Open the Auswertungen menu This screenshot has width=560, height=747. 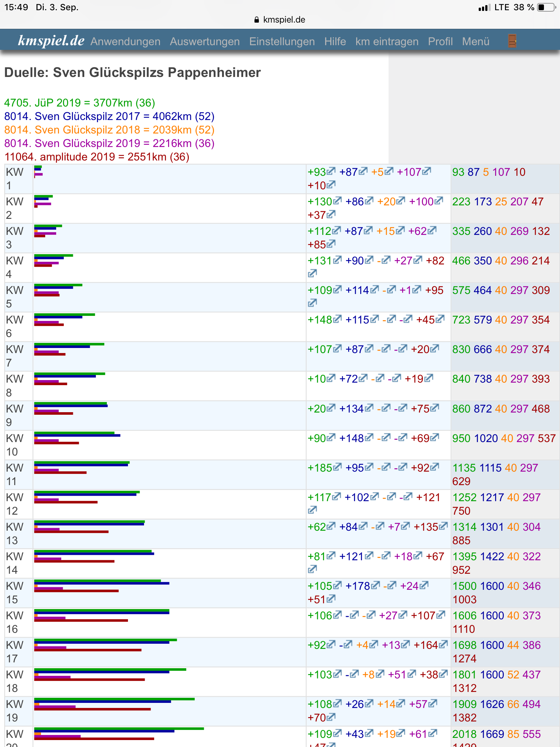pyautogui.click(x=205, y=42)
